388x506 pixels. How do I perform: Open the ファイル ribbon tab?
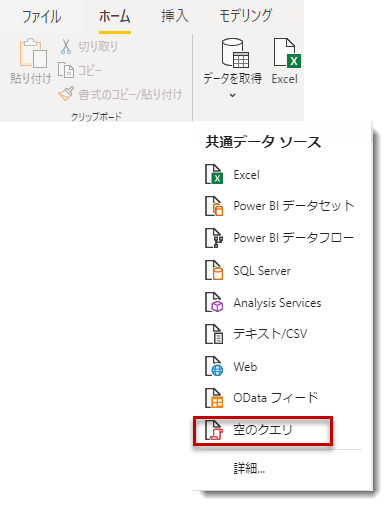(41, 17)
